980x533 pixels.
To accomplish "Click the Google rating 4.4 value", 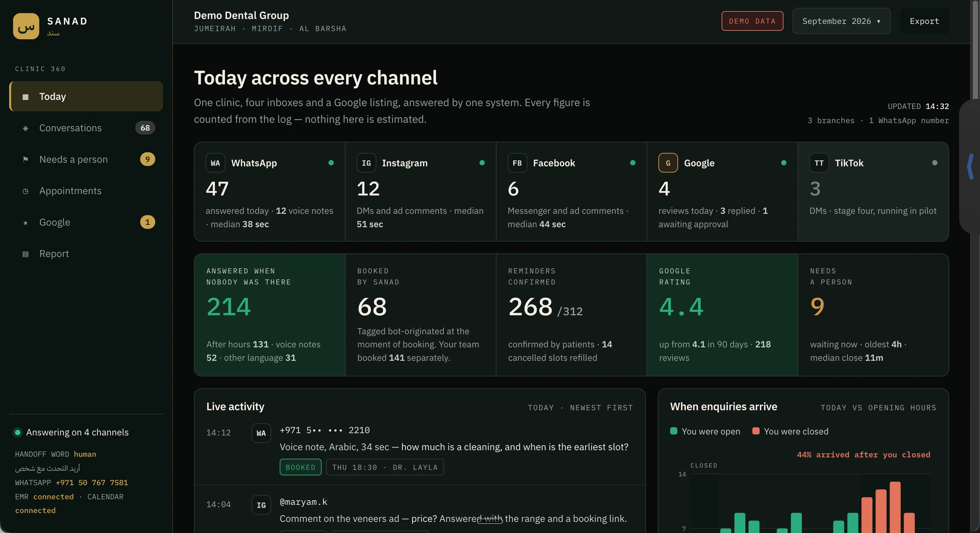I will [x=681, y=306].
